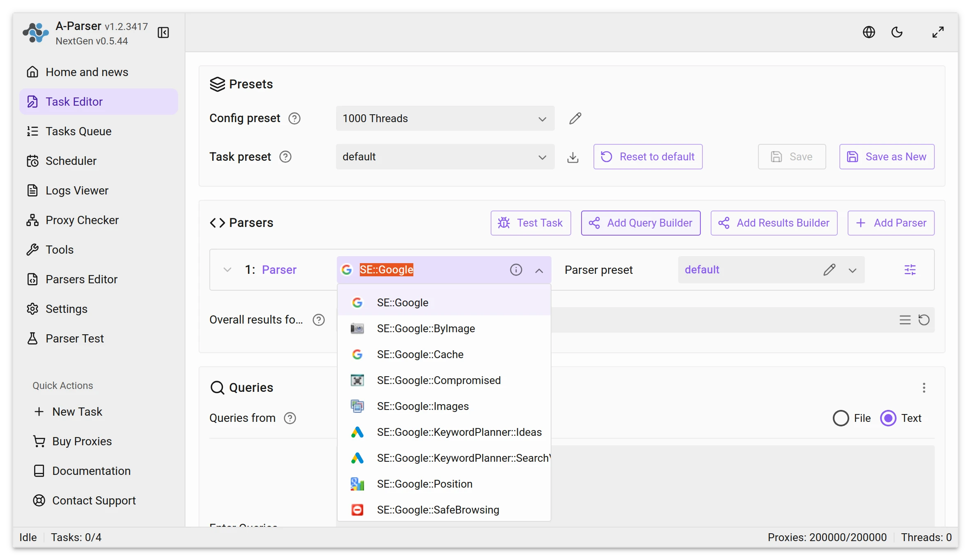Choose SE::Google::KeywordPlanner::Search option
The height and width of the screenshot is (560, 971).
tap(444, 458)
